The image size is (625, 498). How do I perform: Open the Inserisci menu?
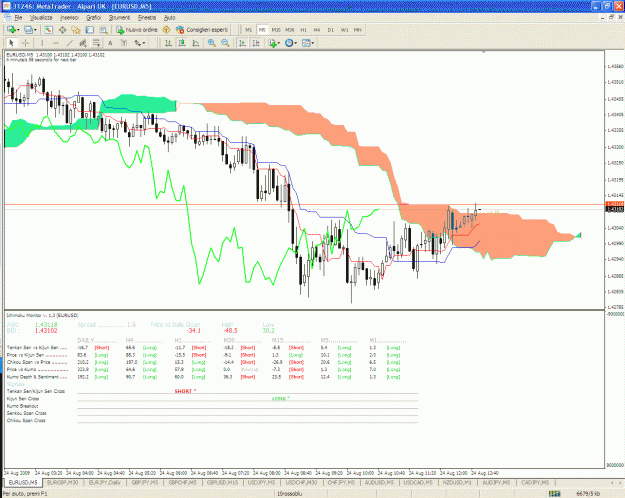click(x=69, y=18)
